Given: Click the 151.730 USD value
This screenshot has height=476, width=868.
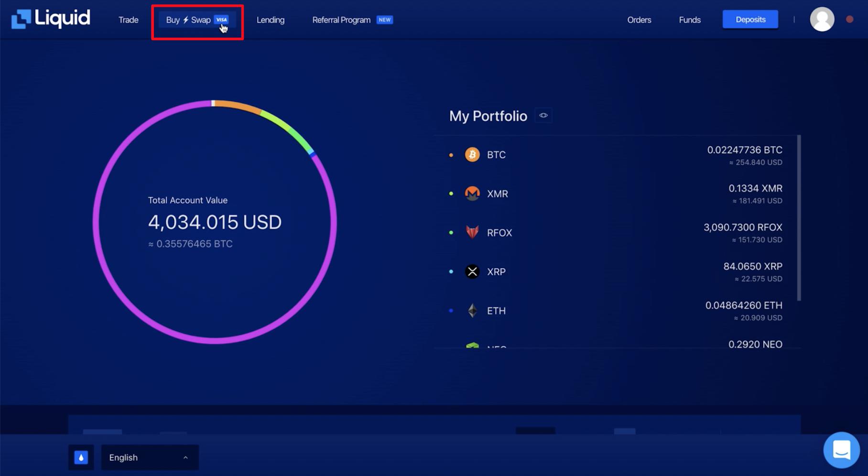Looking at the screenshot, I should [757, 240].
